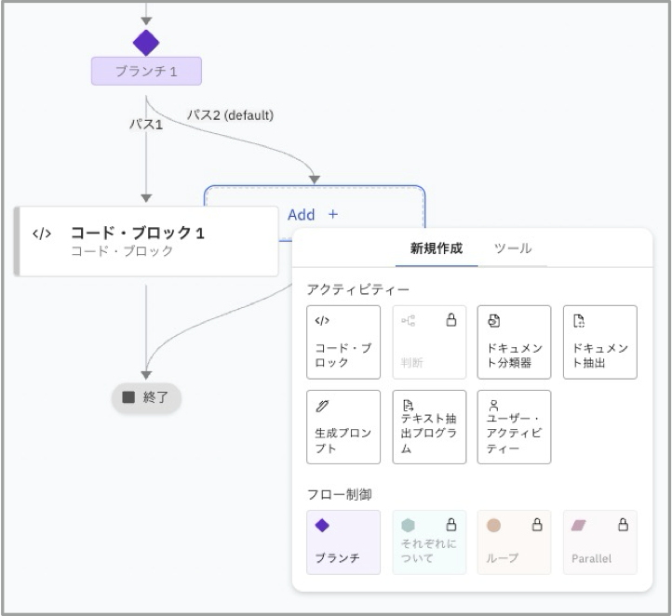Click the 終了 end node
The image size is (672, 616).
pos(146,397)
